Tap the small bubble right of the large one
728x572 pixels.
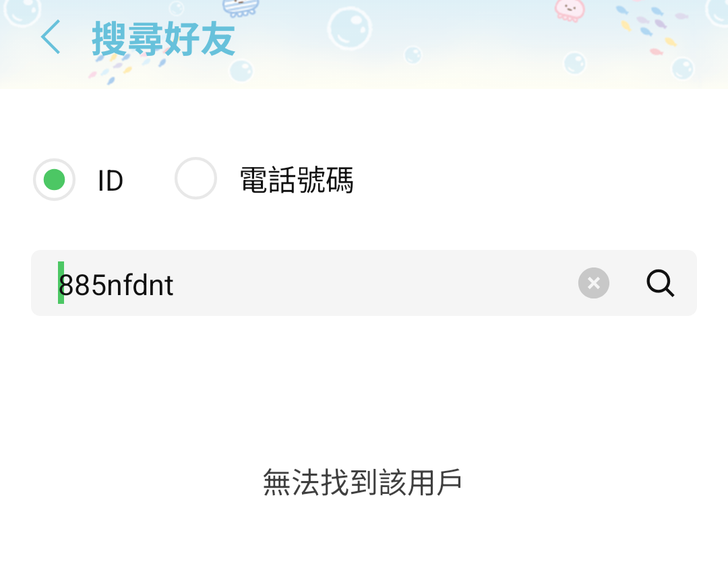tap(413, 55)
